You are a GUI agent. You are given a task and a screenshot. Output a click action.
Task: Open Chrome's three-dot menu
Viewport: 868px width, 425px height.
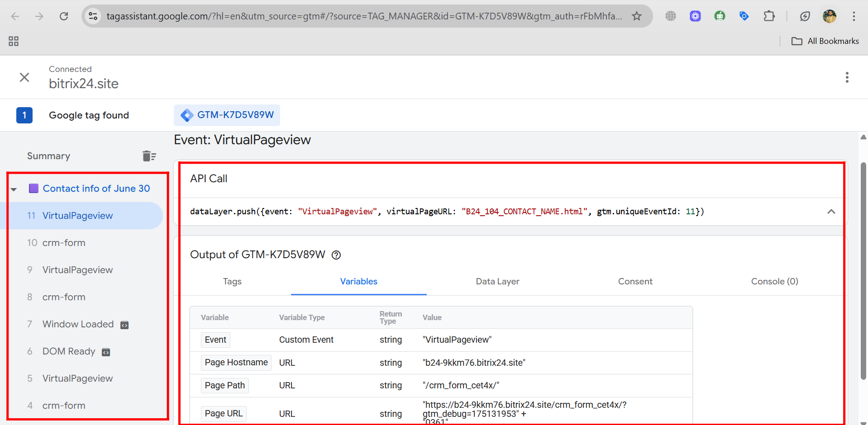point(854,16)
